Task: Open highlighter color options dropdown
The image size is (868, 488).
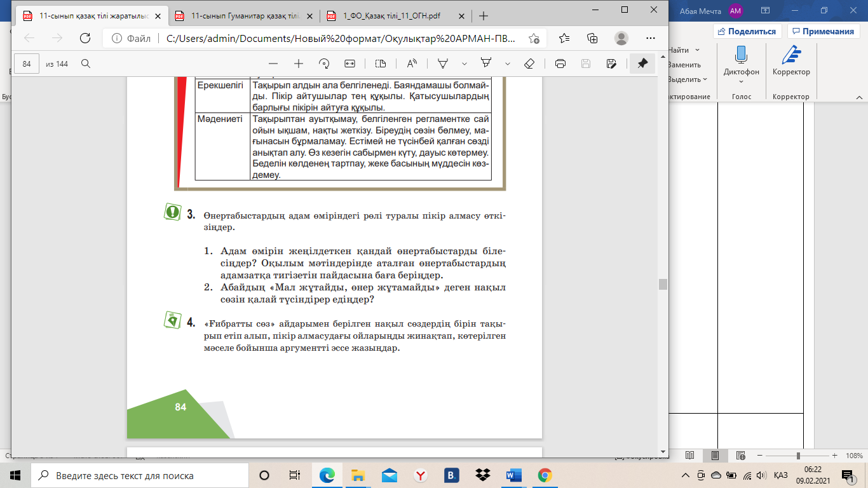Action: click(508, 64)
